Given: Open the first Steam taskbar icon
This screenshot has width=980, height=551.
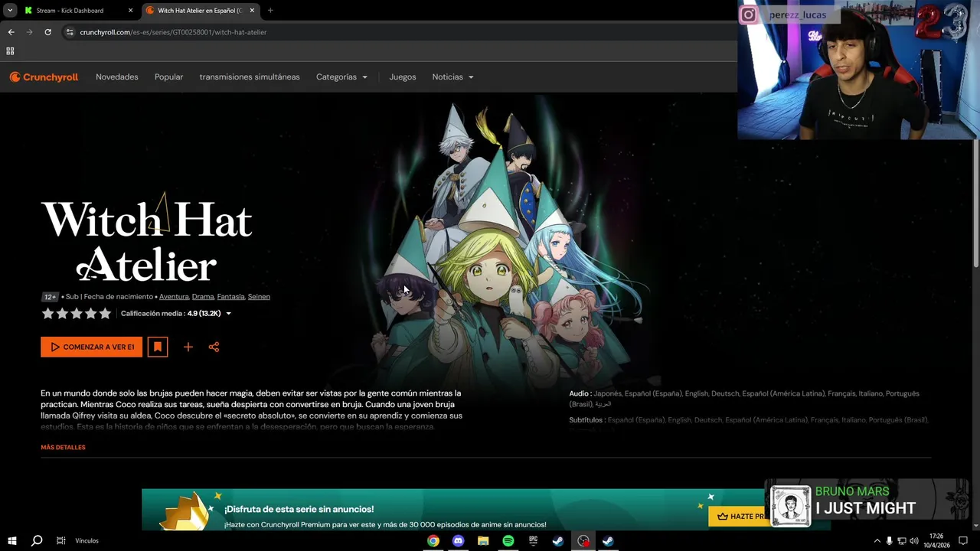Looking at the screenshot, I should click(558, 540).
